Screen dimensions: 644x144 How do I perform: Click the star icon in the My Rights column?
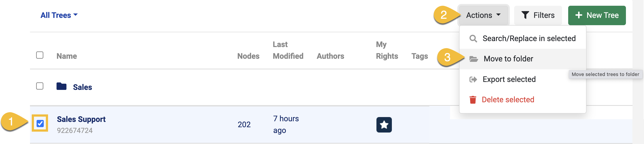coord(384,125)
